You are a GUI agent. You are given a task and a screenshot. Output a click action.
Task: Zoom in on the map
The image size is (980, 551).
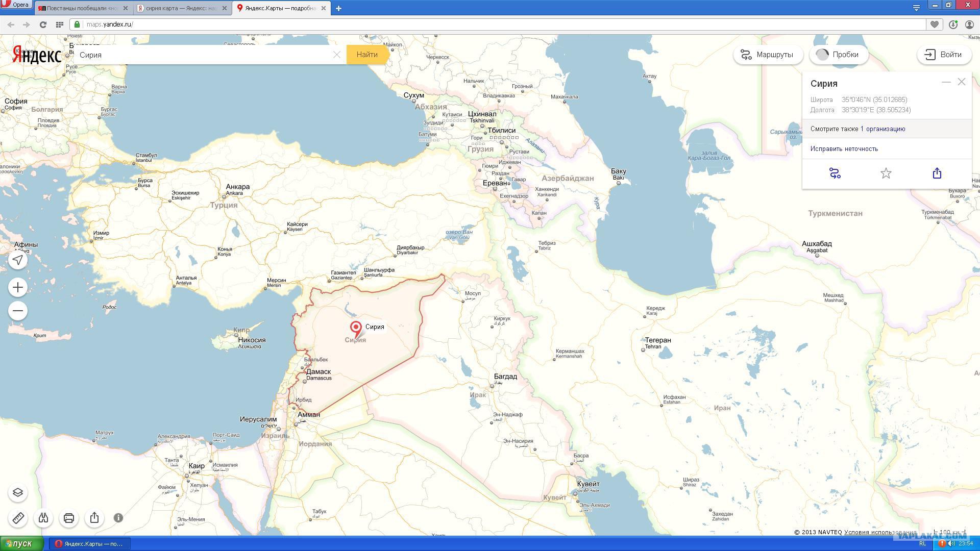pos(18,287)
